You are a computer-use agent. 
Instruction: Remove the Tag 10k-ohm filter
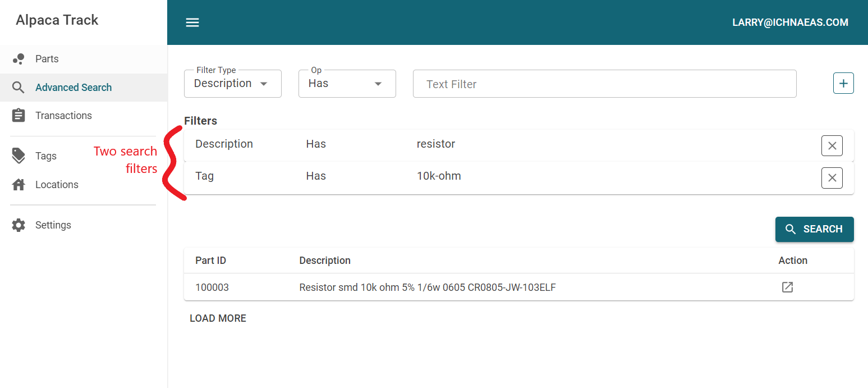tap(832, 178)
